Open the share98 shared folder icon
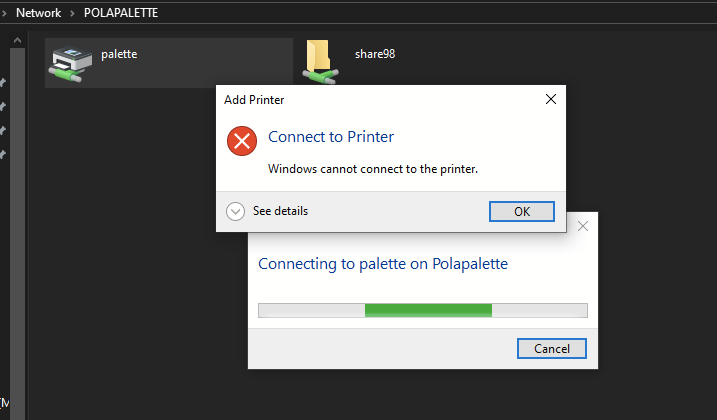Viewport: 717px width, 420px height. click(320, 62)
